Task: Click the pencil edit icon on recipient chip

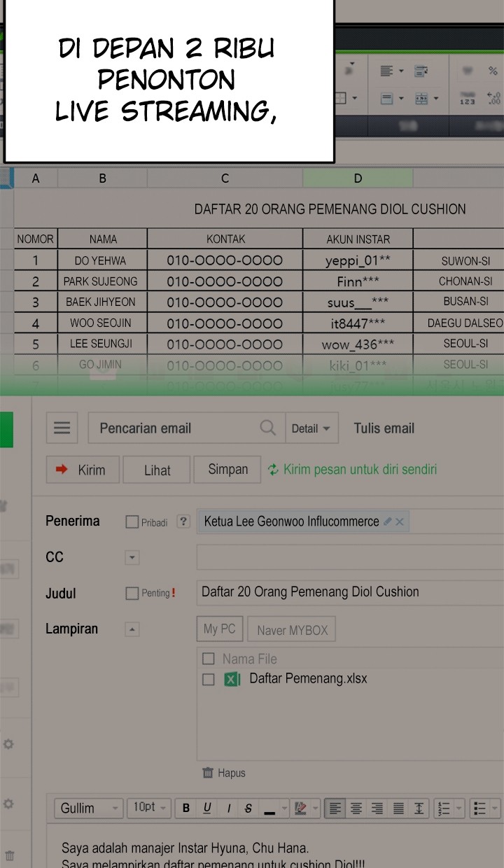Action: (388, 521)
